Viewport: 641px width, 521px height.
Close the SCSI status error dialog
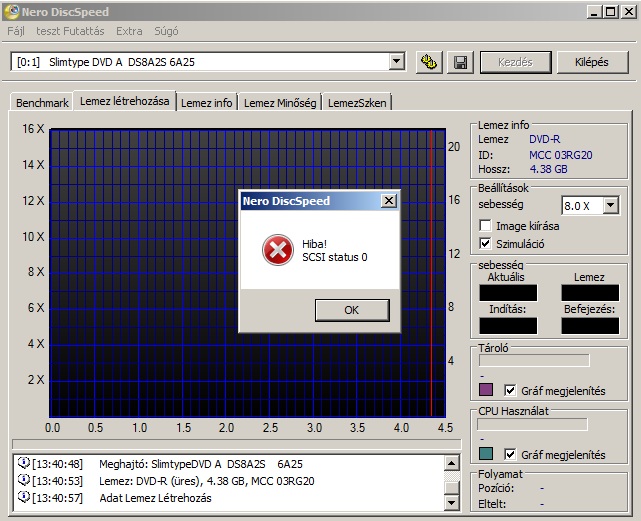[388, 200]
